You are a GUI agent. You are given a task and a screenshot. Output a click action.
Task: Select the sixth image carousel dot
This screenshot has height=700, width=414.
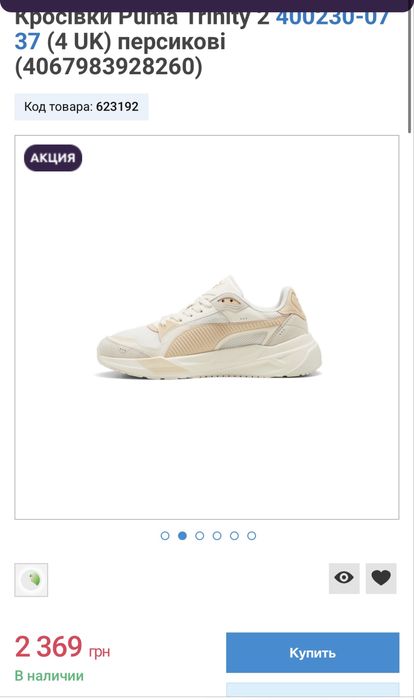pos(252,535)
